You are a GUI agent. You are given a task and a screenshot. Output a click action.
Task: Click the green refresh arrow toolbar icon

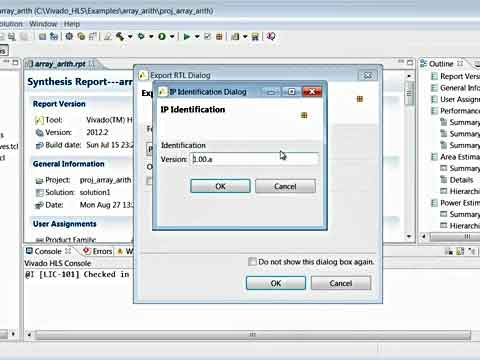(141, 36)
